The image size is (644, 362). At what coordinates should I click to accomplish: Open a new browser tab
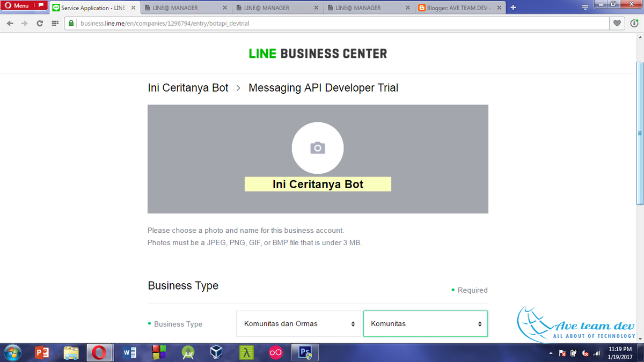[x=513, y=8]
